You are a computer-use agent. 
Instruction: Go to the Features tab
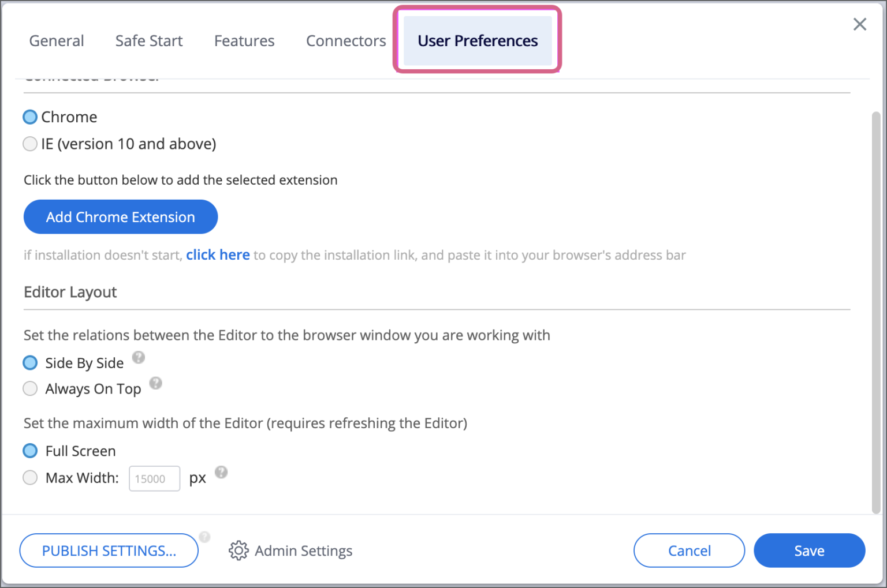244,40
